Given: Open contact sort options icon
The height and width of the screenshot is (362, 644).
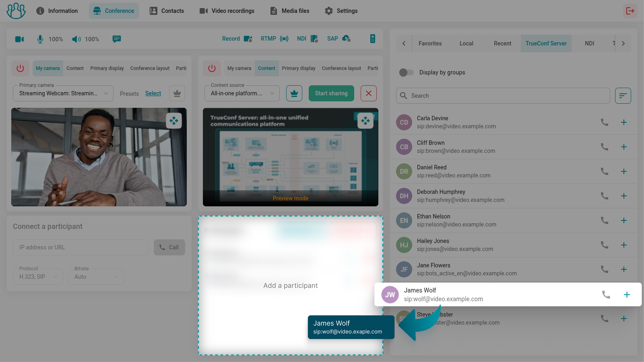Looking at the screenshot, I should pyautogui.click(x=623, y=96).
